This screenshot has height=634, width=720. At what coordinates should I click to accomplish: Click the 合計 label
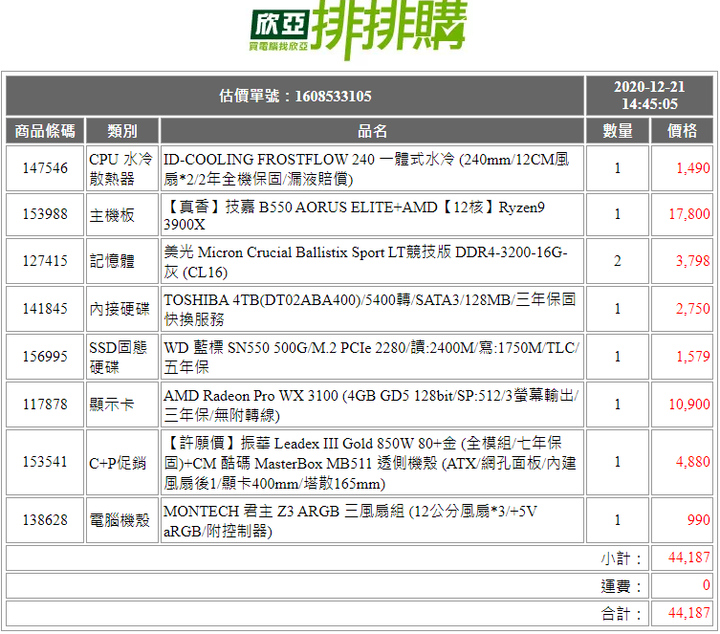click(x=621, y=614)
